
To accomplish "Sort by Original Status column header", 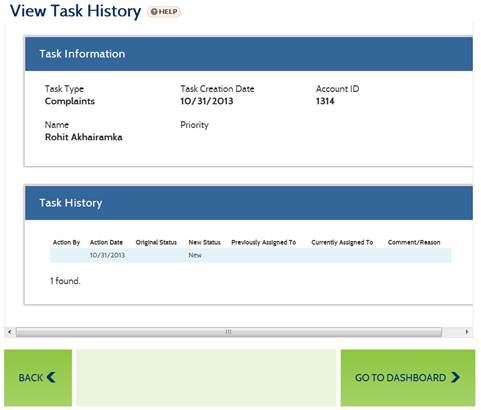I will (x=156, y=242).
